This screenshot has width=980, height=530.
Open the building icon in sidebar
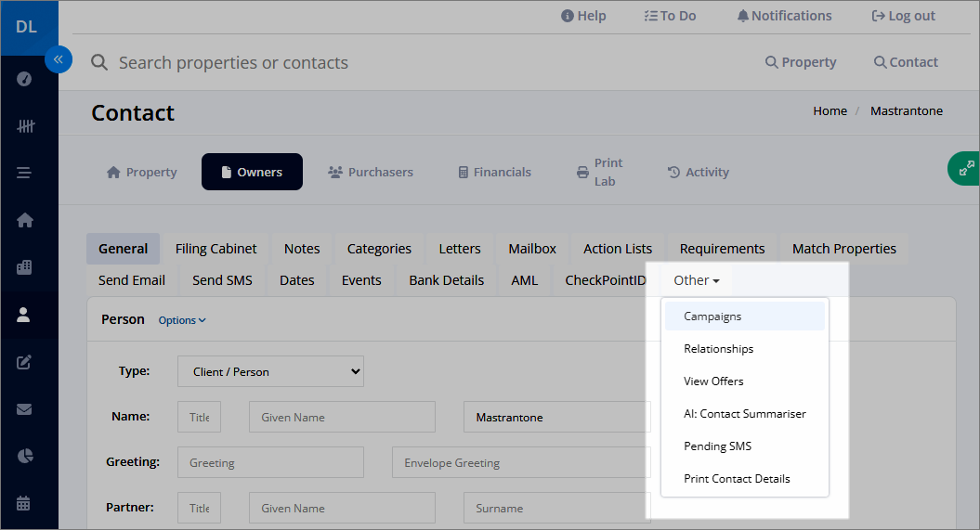(x=24, y=267)
